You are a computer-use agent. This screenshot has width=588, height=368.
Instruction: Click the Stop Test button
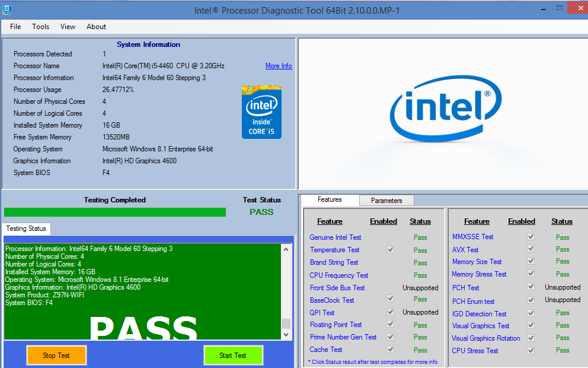(56, 355)
